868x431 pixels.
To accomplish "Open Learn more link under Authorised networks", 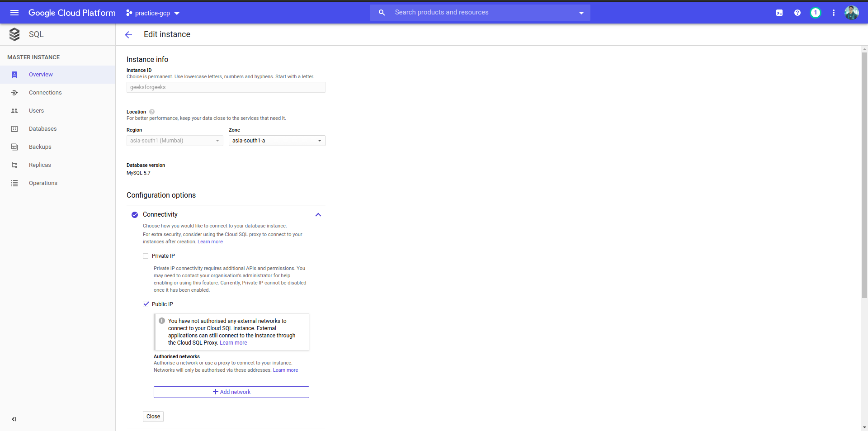I will [x=285, y=370].
